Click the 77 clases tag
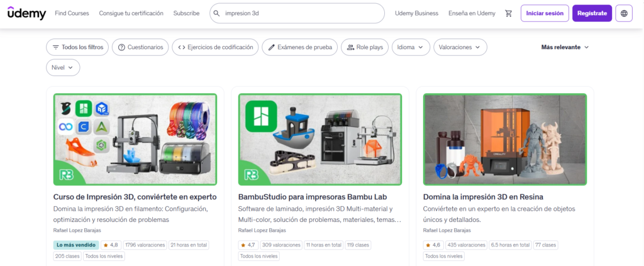Image resolution: width=644 pixels, height=266 pixels. pyautogui.click(x=545, y=245)
